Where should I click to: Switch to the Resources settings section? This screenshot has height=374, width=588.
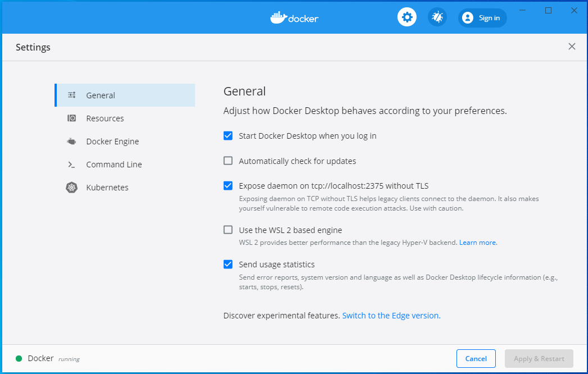coord(105,118)
